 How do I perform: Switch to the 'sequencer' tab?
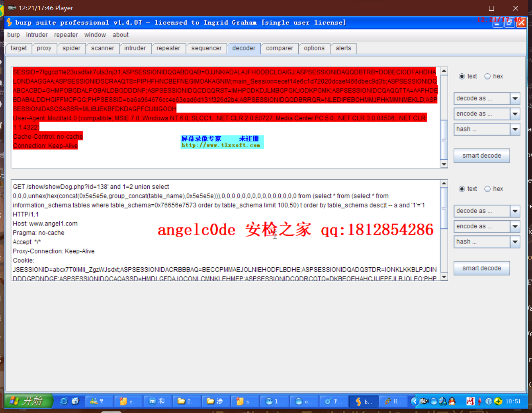206,48
